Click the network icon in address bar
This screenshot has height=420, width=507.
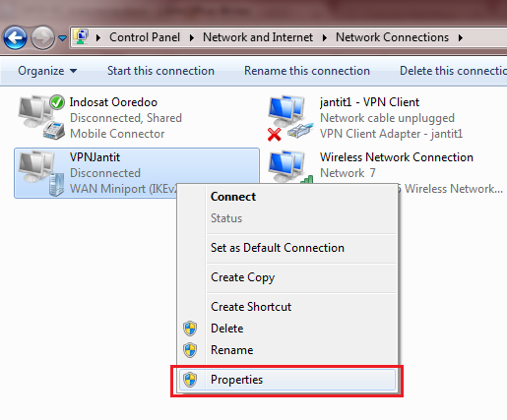[81, 37]
